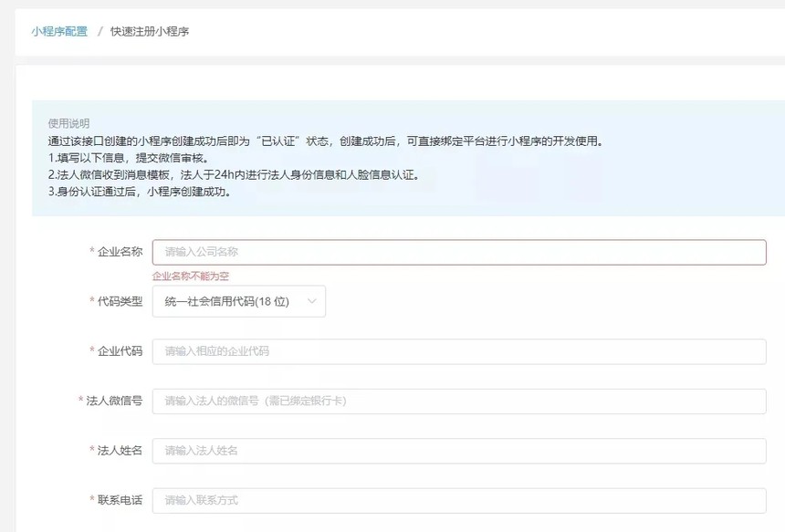Click the 小程序配置 breadcrumb link
Screen dimensions: 785x532
pos(59,31)
